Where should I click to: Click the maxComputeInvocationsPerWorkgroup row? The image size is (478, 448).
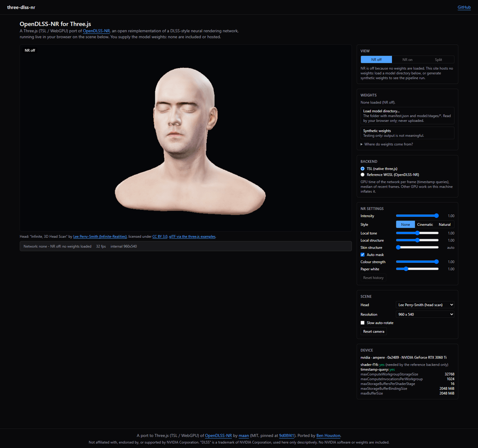[x=407, y=379]
